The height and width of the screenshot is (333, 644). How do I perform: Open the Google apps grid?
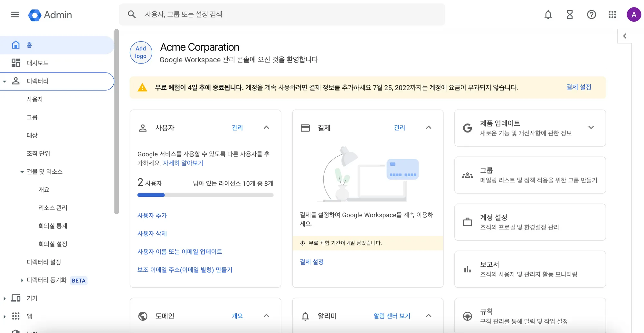(612, 15)
